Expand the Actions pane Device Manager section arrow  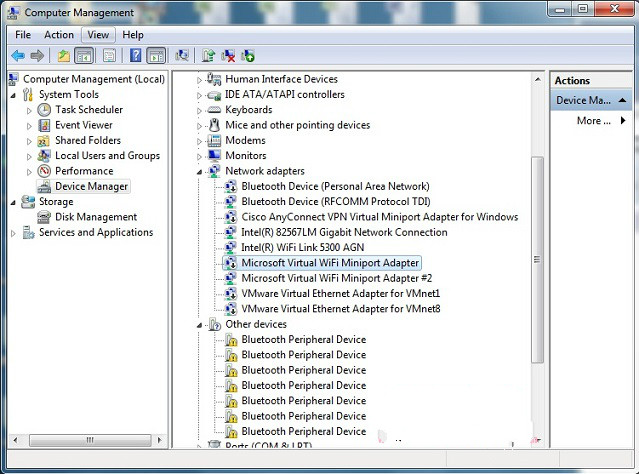(x=622, y=100)
